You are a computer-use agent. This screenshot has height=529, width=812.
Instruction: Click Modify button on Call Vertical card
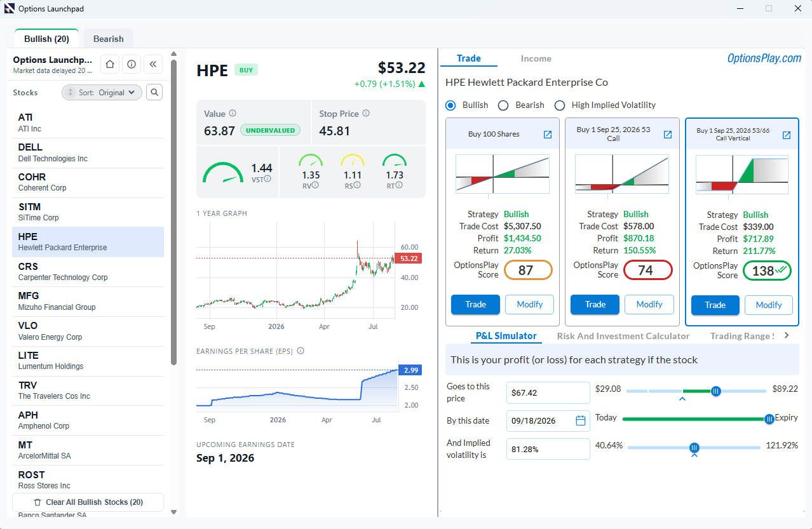[769, 305]
